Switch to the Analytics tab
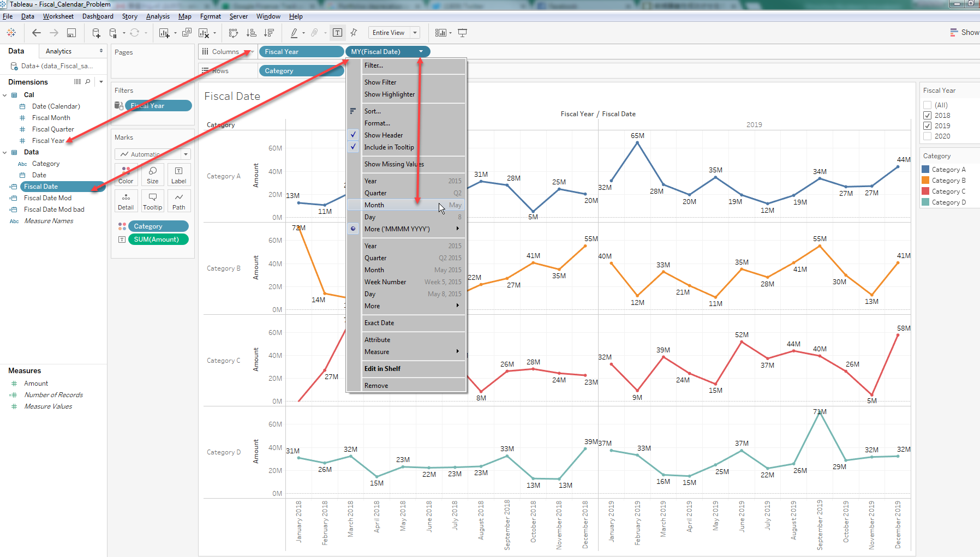Viewport: 980px width, 557px height. [58, 51]
